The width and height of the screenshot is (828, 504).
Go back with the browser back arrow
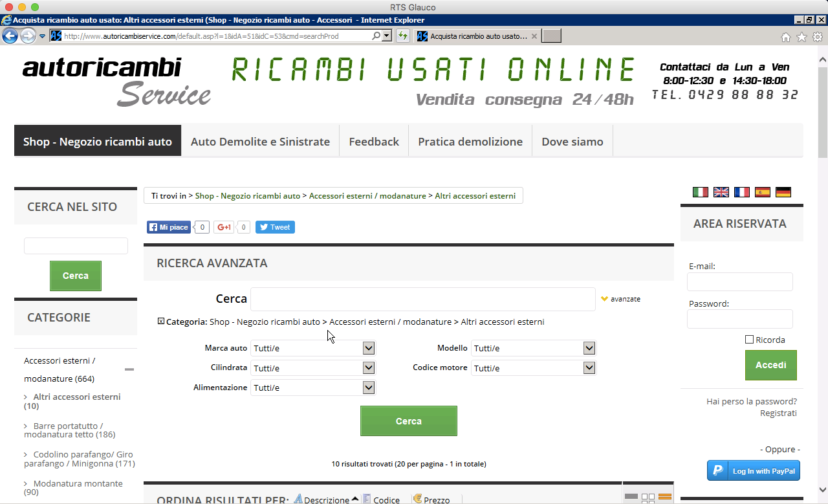tap(10, 36)
